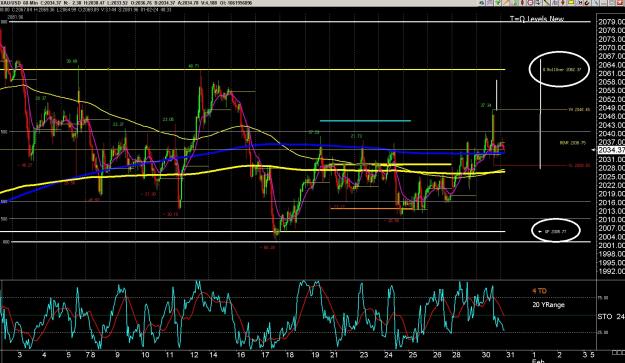Click the 2079.00 price axis label
The image size is (625, 363).
pos(611,22)
